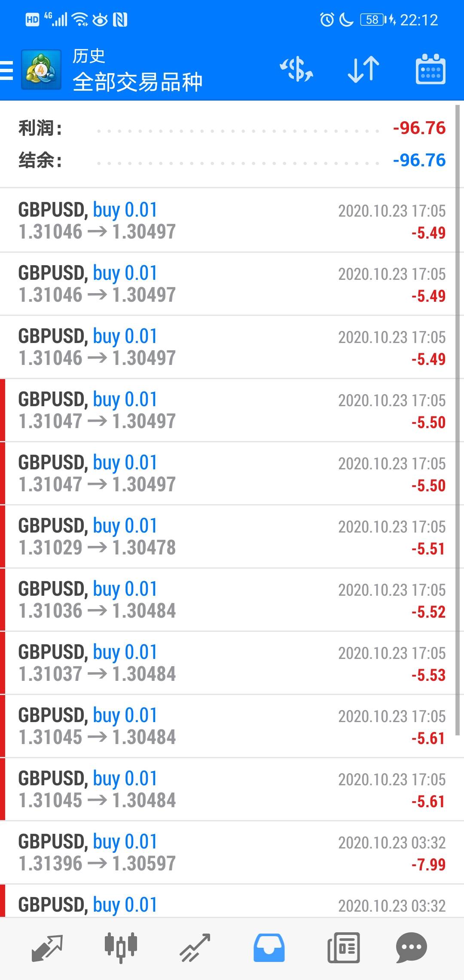The height and width of the screenshot is (980, 464).
Task: Select GBPUSD trade opened at 1.31029
Action: (x=228, y=536)
